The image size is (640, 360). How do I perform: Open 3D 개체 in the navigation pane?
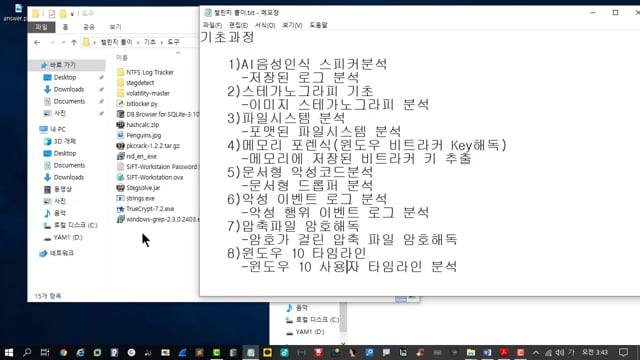click(x=60, y=141)
